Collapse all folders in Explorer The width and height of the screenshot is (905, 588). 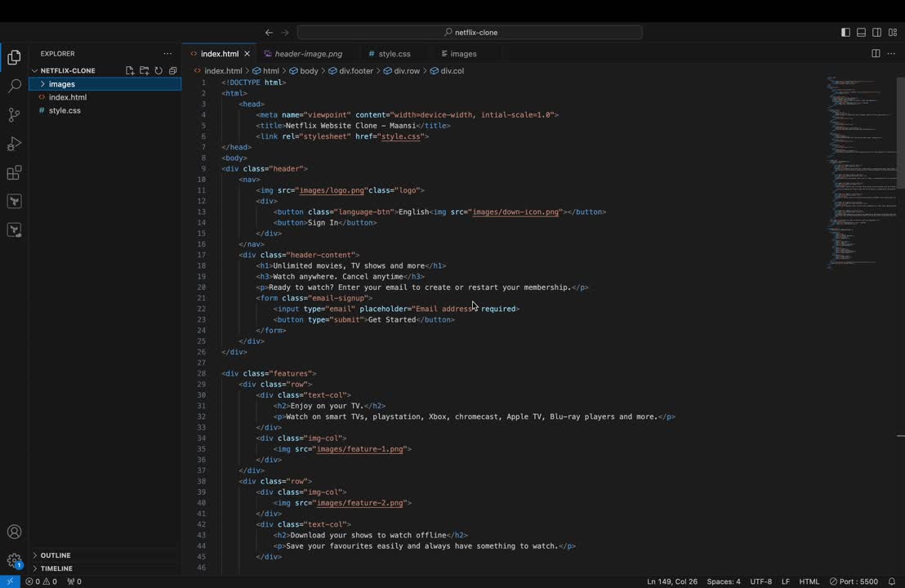tap(172, 71)
